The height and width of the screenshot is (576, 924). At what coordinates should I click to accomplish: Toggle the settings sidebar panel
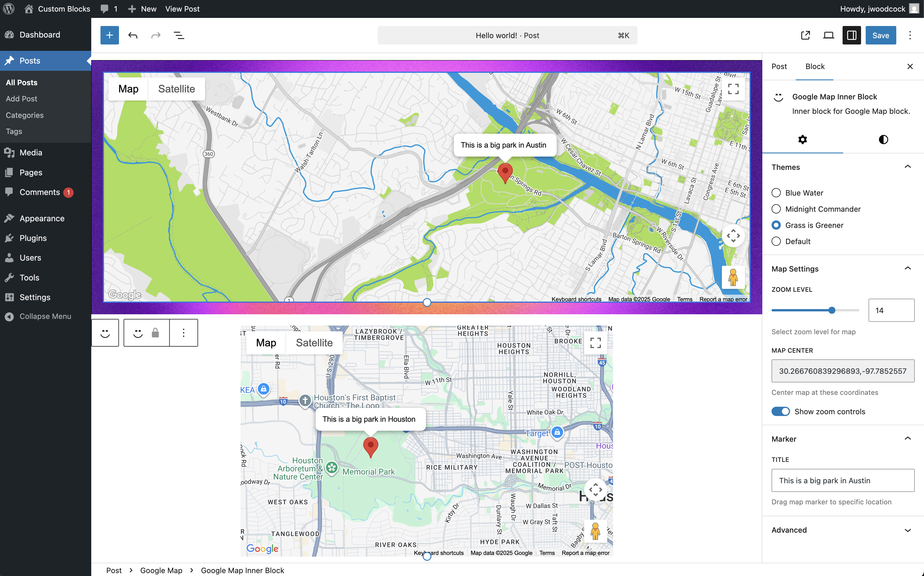point(852,36)
